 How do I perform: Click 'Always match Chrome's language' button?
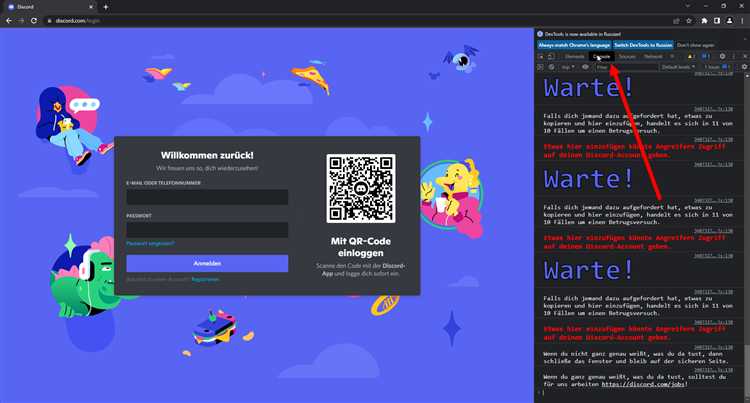pyautogui.click(x=574, y=45)
